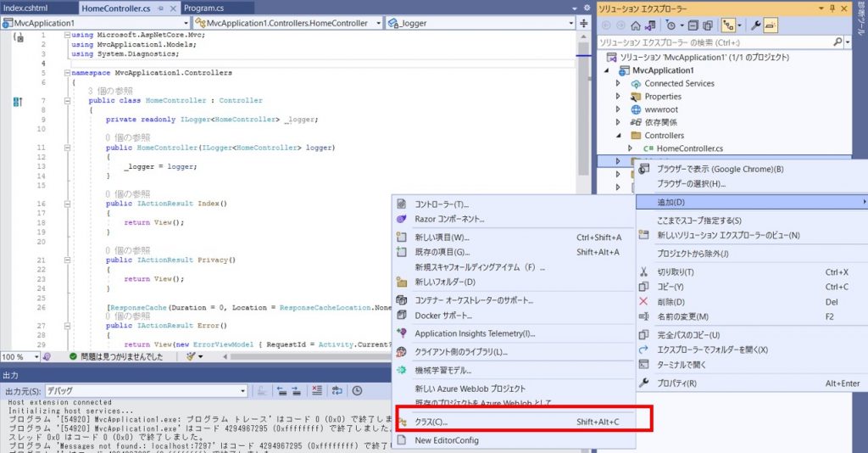Click Show All Files icon in Solution Explorer
The width and height of the screenshot is (868, 453).
(x=708, y=25)
